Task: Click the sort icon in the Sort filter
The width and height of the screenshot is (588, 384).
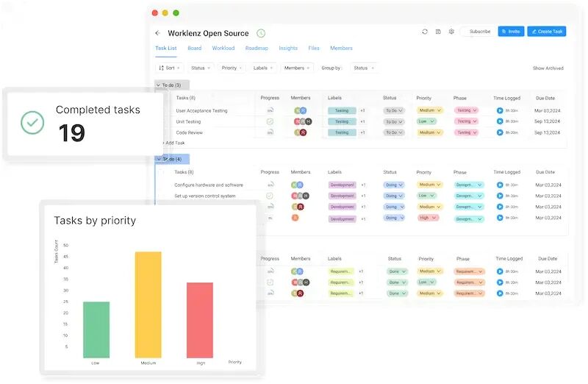Action: tap(161, 68)
